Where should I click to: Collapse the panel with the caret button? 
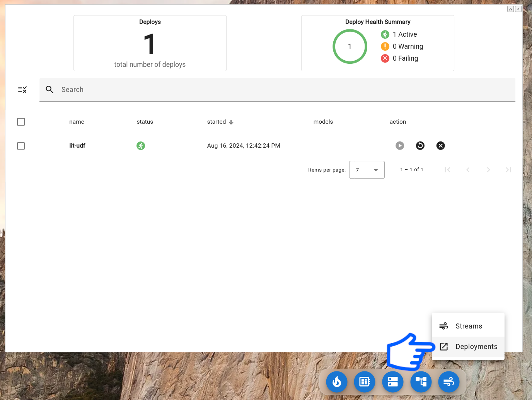click(x=510, y=9)
